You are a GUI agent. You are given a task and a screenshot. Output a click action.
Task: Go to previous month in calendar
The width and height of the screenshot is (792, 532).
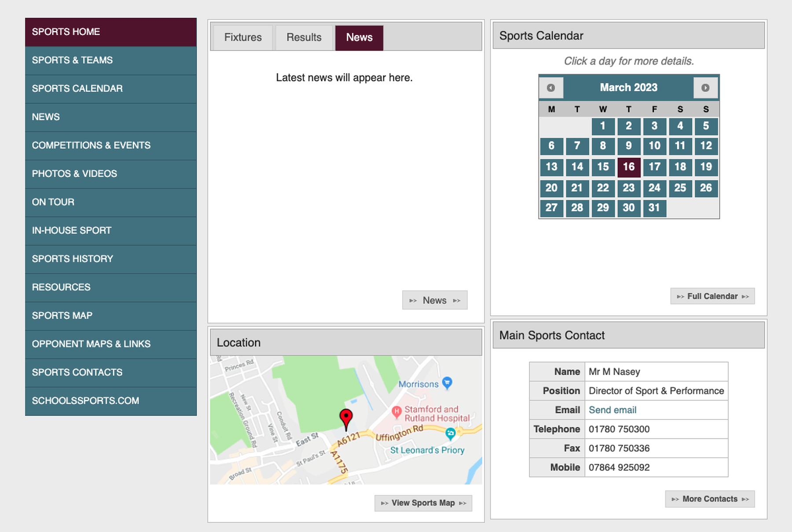pos(550,88)
